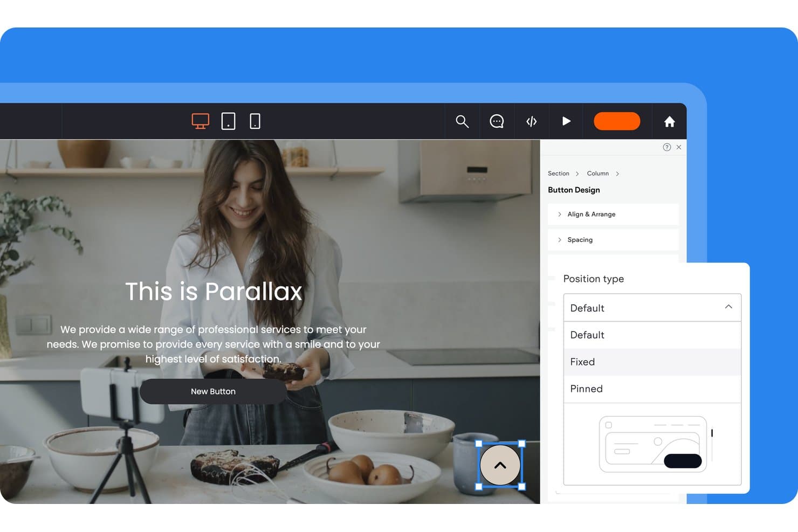This screenshot has width=798, height=532.
Task: Switch to mobile phone view icon
Action: tap(255, 121)
